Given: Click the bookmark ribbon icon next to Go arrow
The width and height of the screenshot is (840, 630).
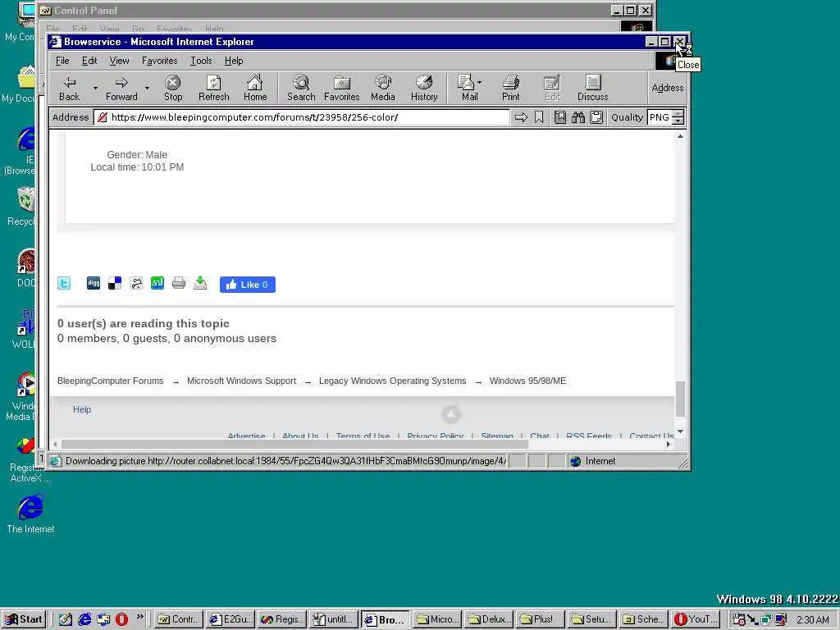Looking at the screenshot, I should click(x=539, y=117).
